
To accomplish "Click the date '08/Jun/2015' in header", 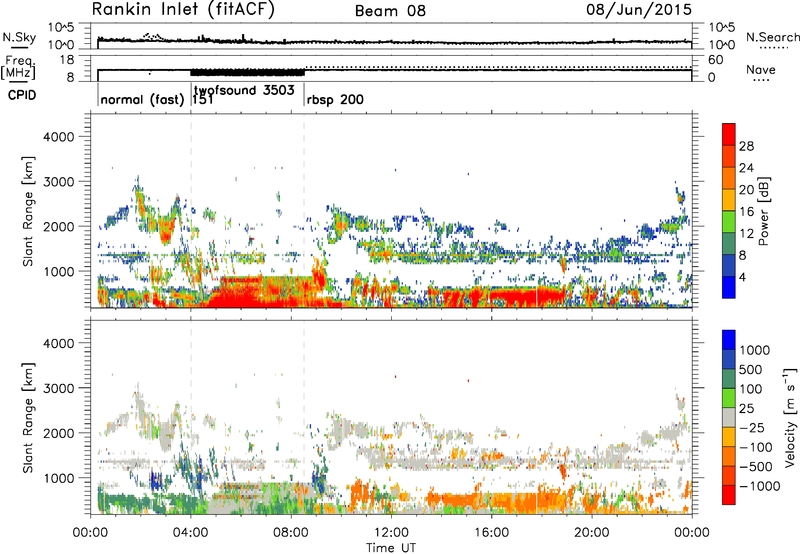I will [639, 10].
